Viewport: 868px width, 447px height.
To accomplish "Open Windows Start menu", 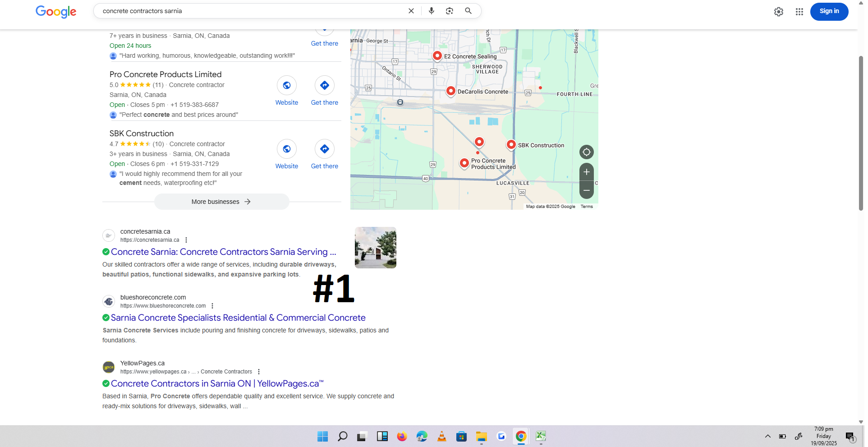I will 322,436.
